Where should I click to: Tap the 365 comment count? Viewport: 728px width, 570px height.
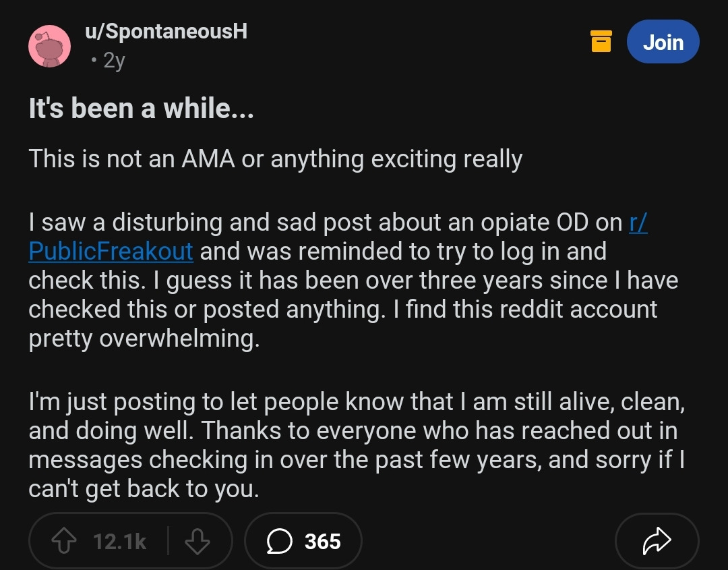322,541
